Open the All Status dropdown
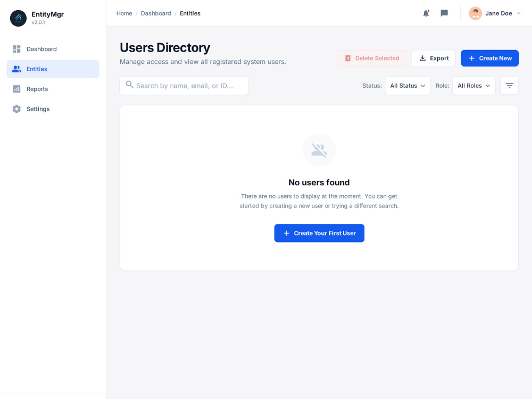The height and width of the screenshot is (399, 532). click(408, 85)
